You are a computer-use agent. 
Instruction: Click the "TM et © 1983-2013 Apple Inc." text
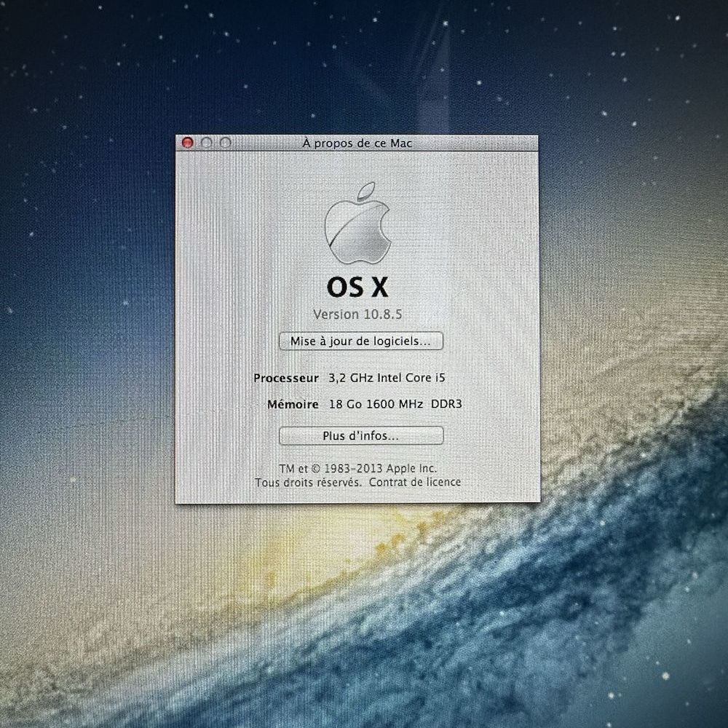358,468
